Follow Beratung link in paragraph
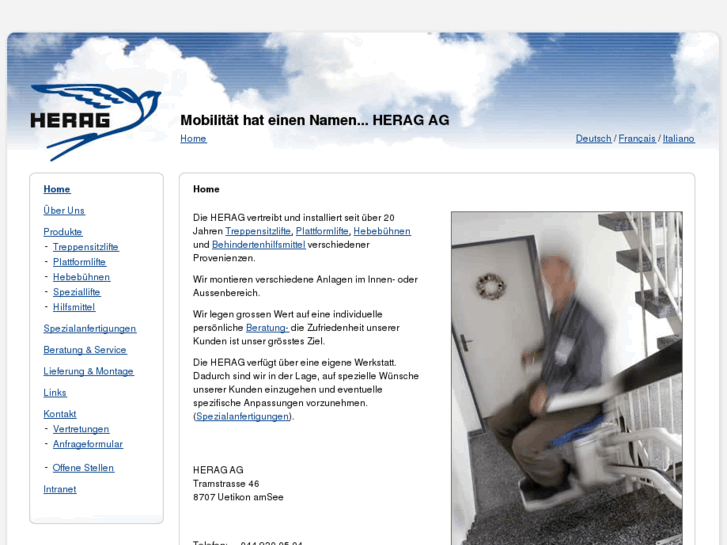This screenshot has width=727, height=545. pyautogui.click(x=268, y=327)
